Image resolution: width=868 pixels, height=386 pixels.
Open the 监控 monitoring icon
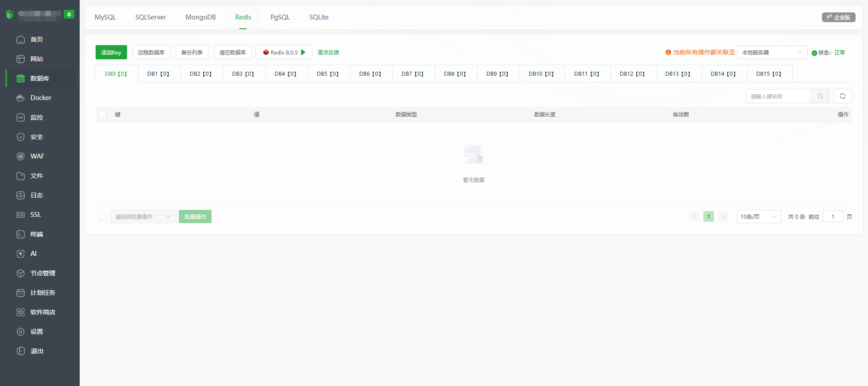(20, 117)
